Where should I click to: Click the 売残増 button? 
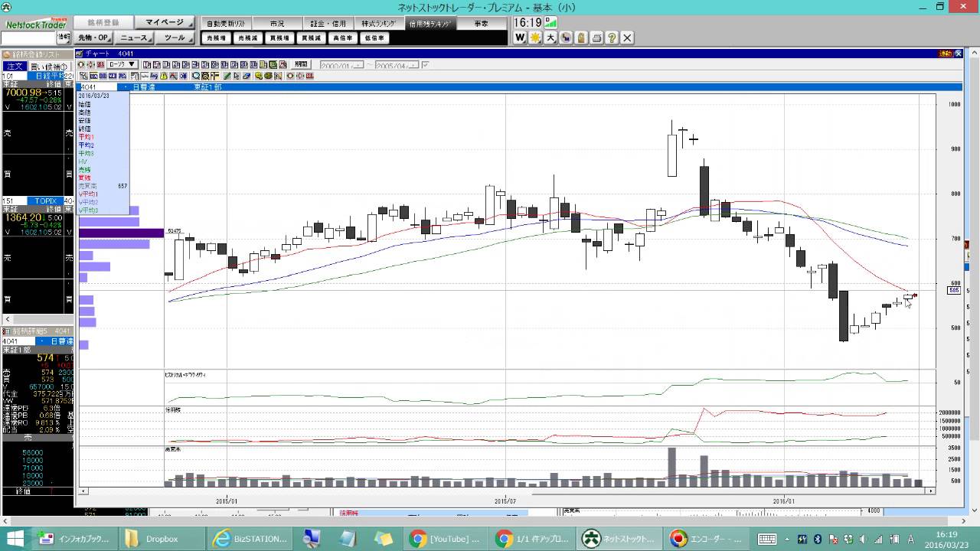217,37
